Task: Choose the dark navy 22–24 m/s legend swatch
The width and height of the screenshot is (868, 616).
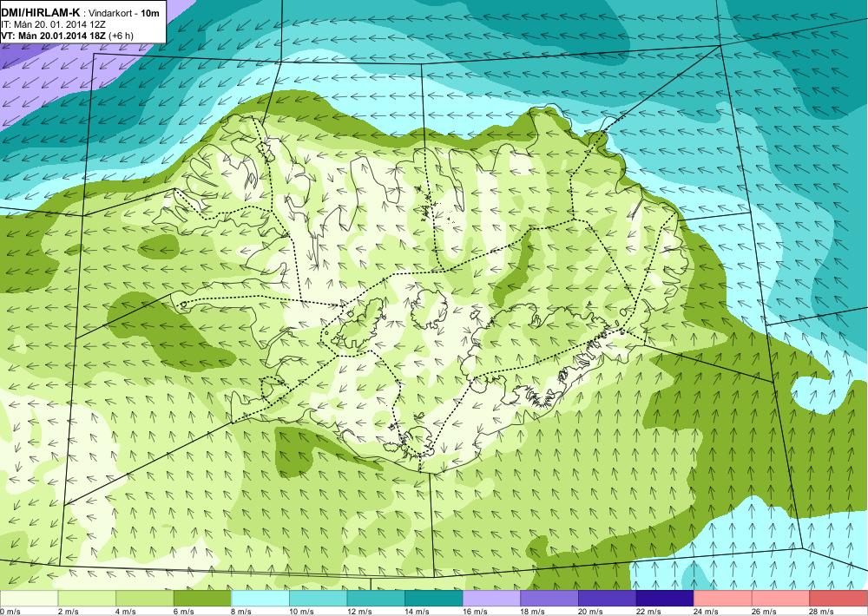Action: (665, 599)
